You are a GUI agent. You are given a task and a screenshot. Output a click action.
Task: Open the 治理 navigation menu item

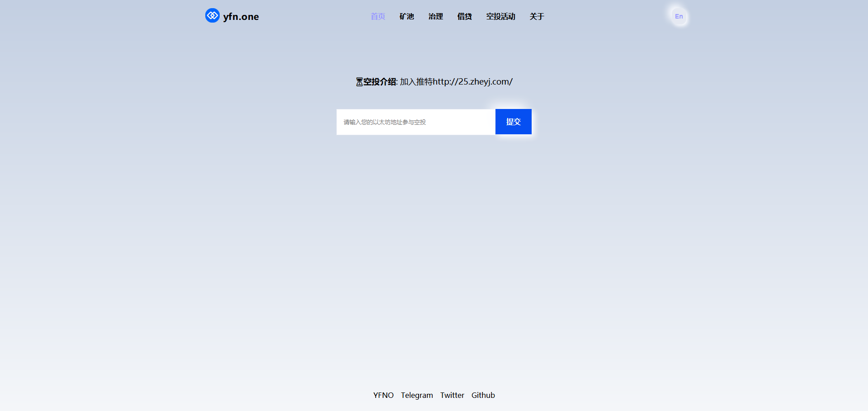pyautogui.click(x=435, y=16)
